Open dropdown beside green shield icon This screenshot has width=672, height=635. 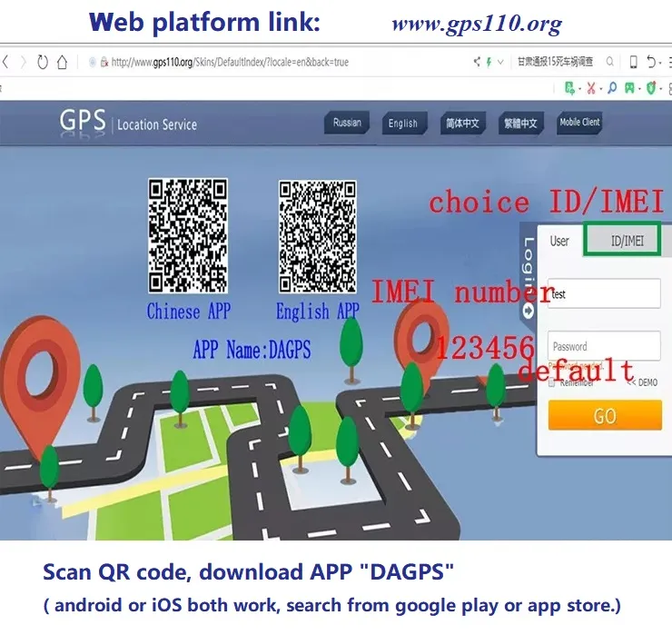(x=661, y=89)
